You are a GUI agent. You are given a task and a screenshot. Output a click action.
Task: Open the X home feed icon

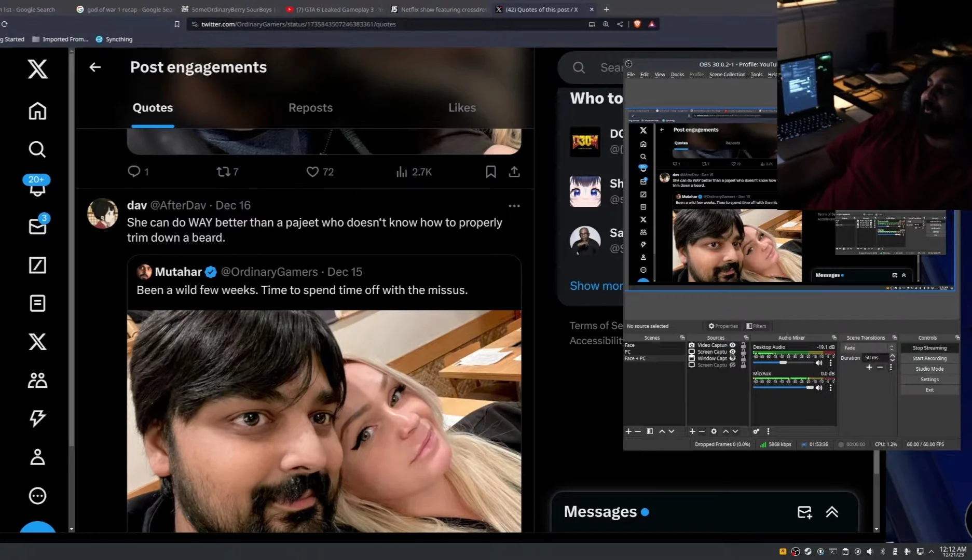point(37,111)
